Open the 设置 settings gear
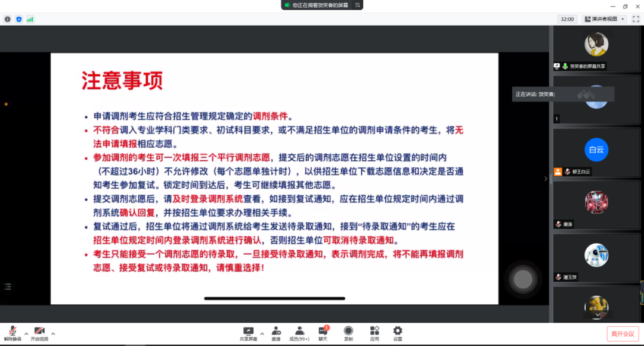Image resolution: width=644 pixels, height=346 pixels. tap(398, 332)
